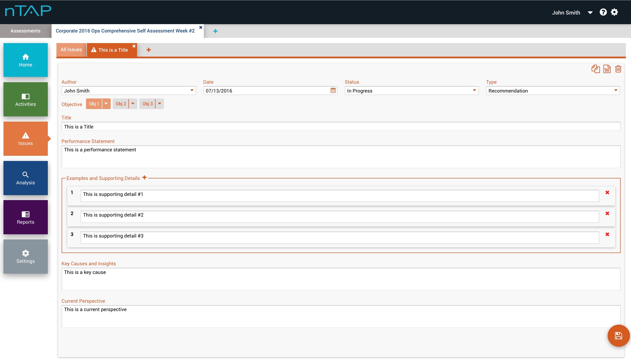Click into the Performance Statement text field

click(341, 157)
